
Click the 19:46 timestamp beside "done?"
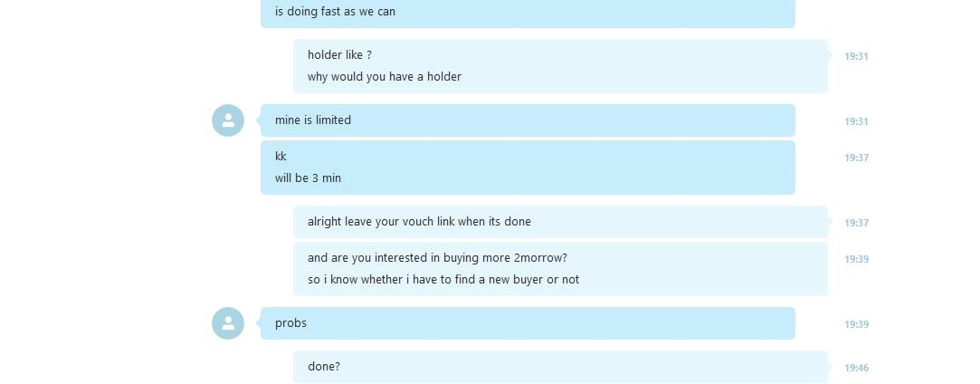coord(856,368)
